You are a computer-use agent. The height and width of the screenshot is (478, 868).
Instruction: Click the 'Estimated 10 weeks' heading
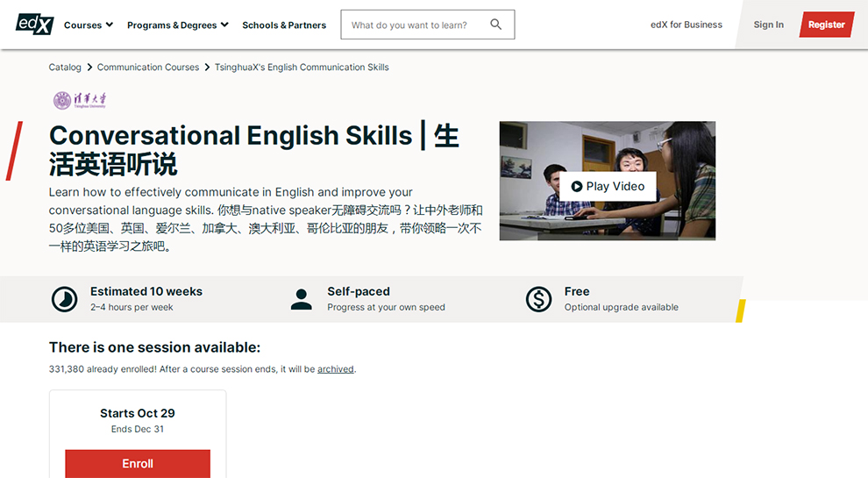tap(146, 291)
